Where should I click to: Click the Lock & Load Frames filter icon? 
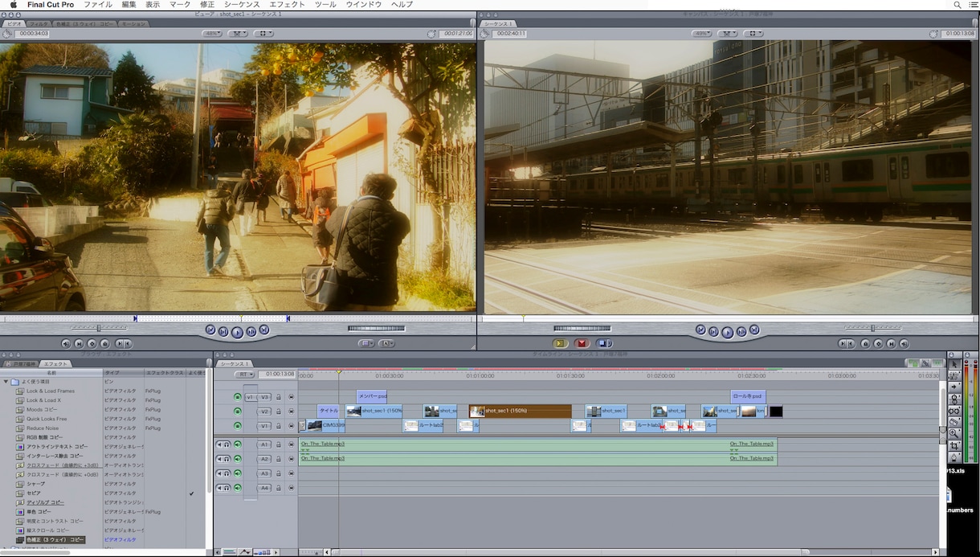[x=20, y=391]
